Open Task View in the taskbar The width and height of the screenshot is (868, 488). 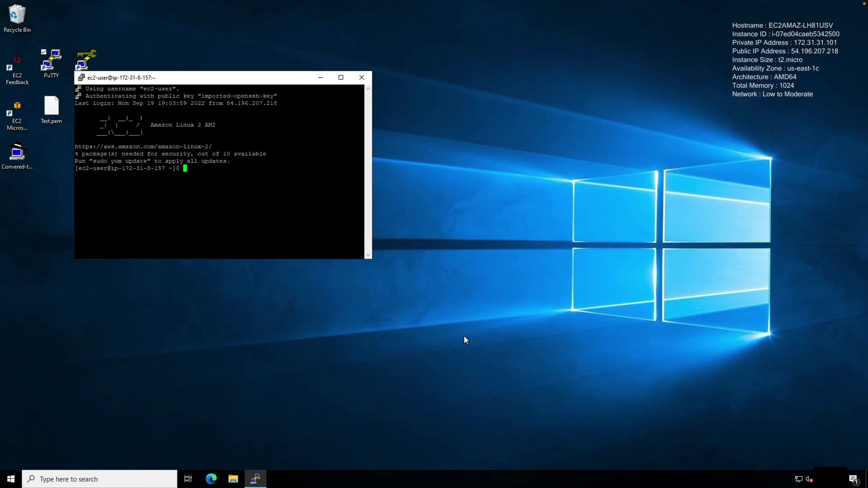click(x=188, y=479)
